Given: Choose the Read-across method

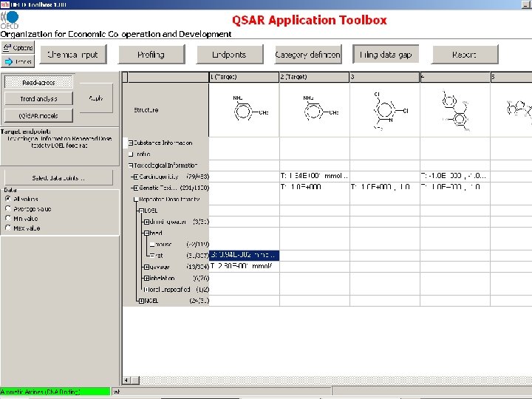Looking at the screenshot, I should pos(38,82).
